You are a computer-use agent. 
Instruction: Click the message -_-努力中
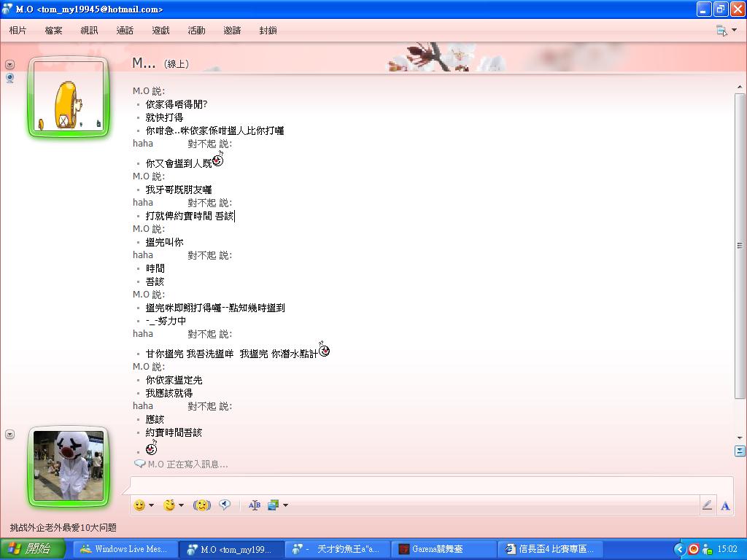point(166,321)
